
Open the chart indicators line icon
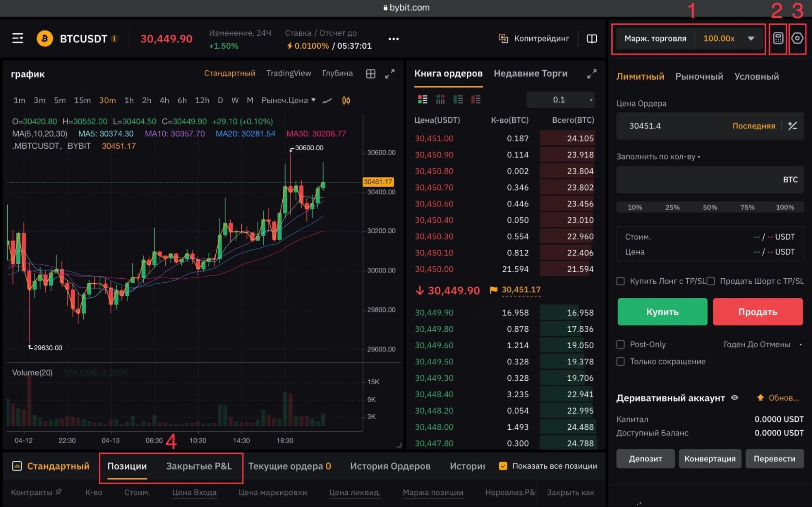pyautogui.click(x=327, y=100)
